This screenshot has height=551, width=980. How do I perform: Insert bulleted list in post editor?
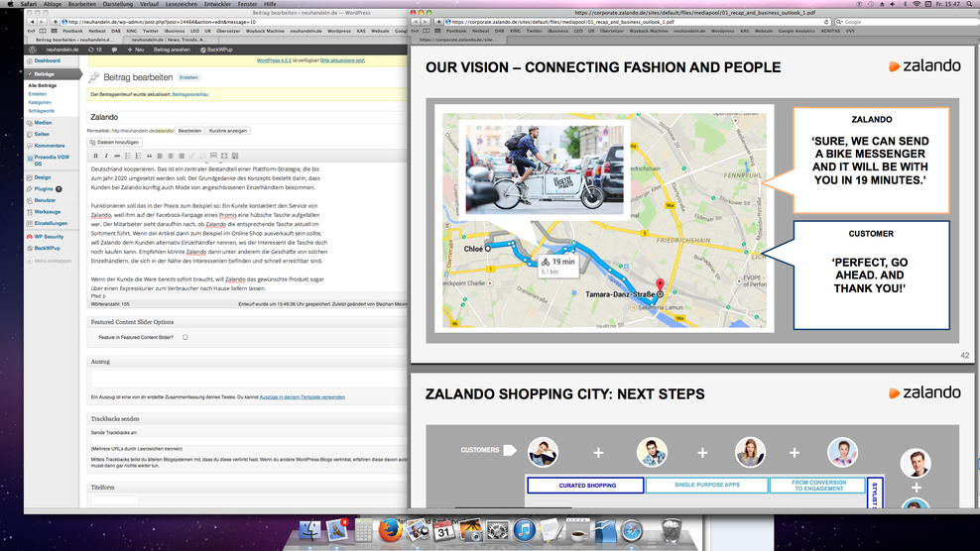128,156
